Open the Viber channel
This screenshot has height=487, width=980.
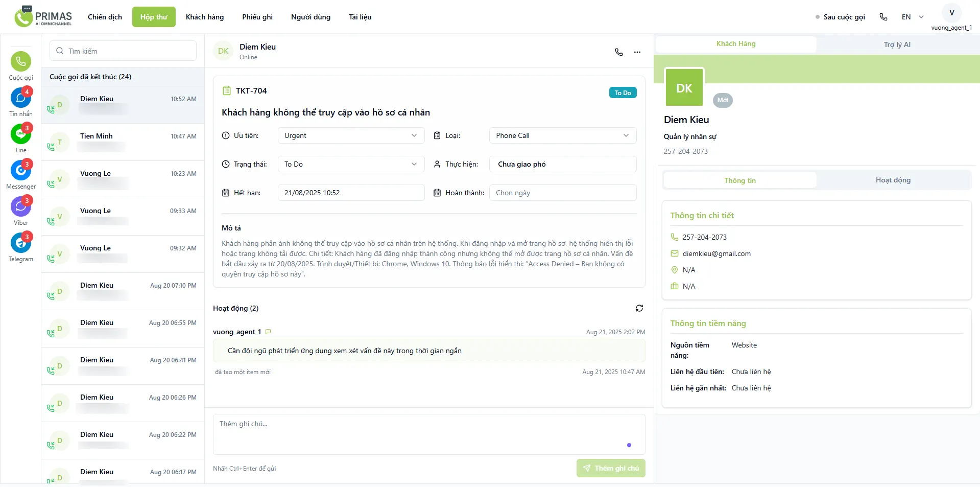21,207
